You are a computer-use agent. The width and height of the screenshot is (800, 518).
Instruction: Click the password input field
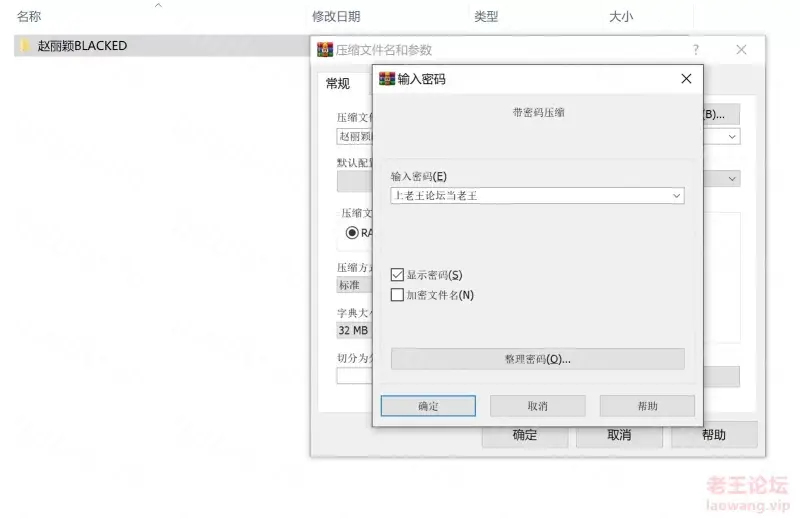click(530, 196)
